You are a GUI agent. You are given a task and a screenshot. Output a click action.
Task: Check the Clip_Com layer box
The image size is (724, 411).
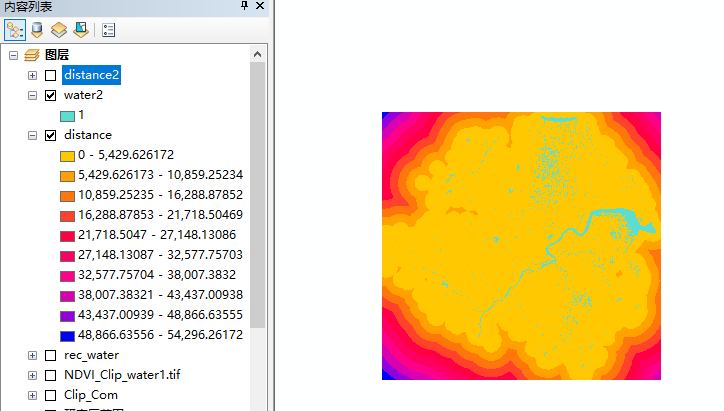pyautogui.click(x=50, y=395)
